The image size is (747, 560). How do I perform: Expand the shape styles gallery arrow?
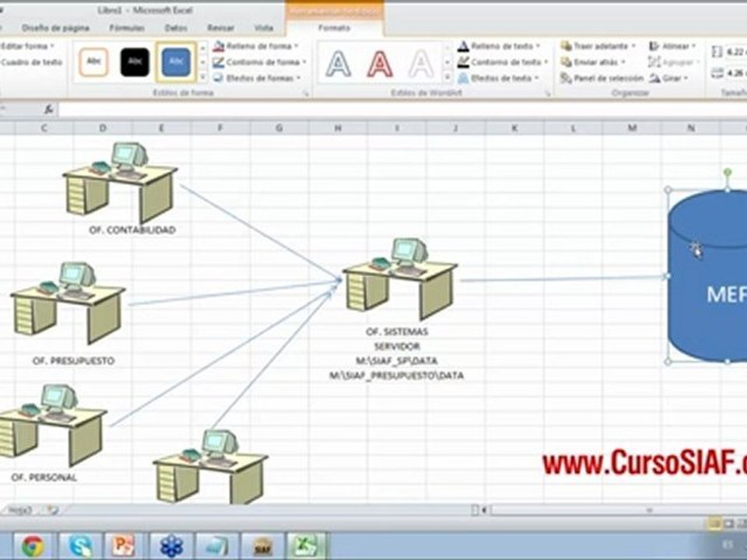[202, 77]
